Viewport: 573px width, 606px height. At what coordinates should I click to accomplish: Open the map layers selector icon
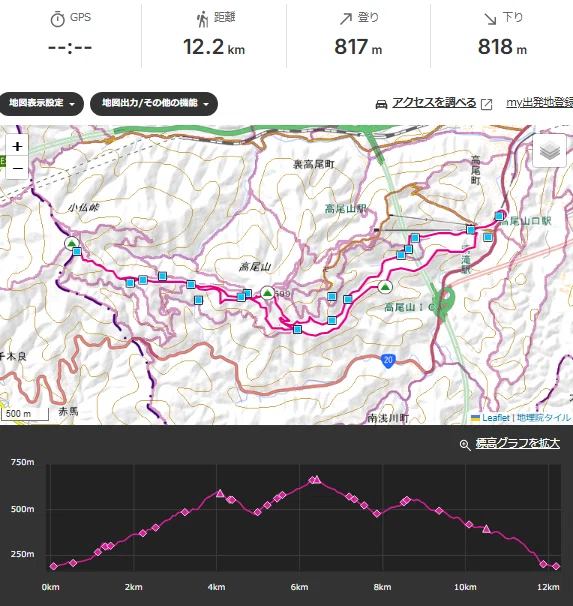click(550, 151)
